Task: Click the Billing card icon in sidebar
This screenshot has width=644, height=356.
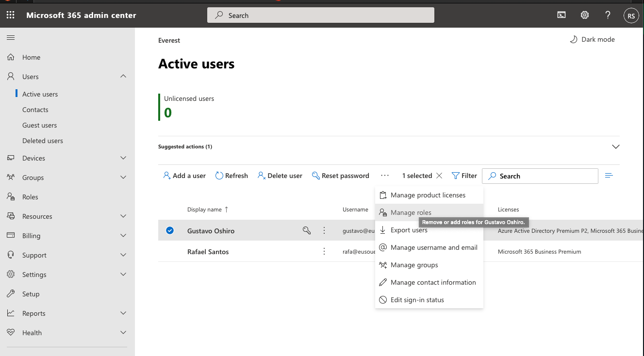Action: point(11,236)
